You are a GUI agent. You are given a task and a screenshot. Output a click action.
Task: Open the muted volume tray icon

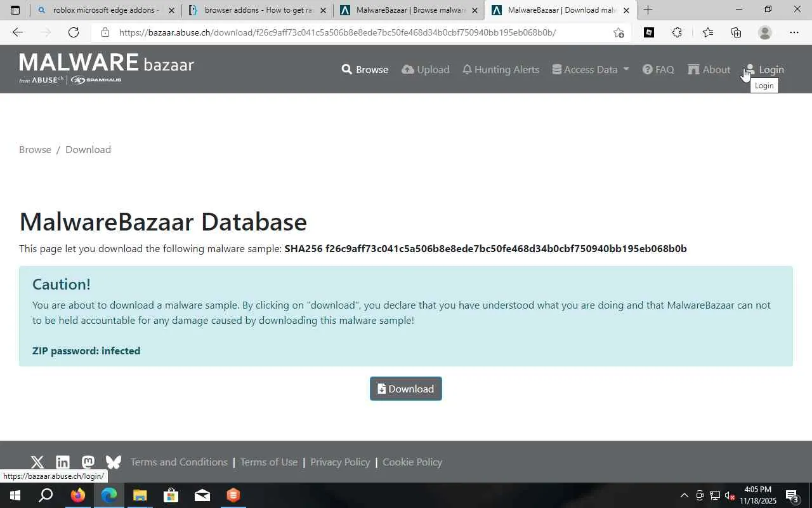[730, 495]
